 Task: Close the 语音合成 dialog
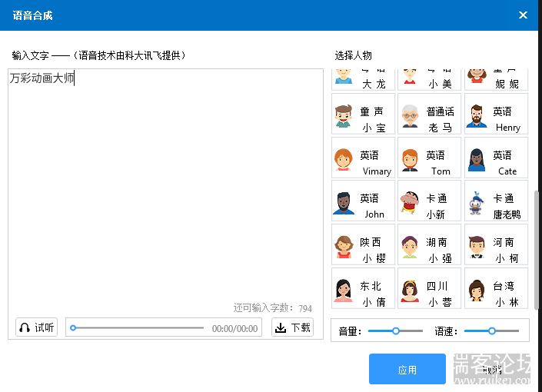[523, 15]
